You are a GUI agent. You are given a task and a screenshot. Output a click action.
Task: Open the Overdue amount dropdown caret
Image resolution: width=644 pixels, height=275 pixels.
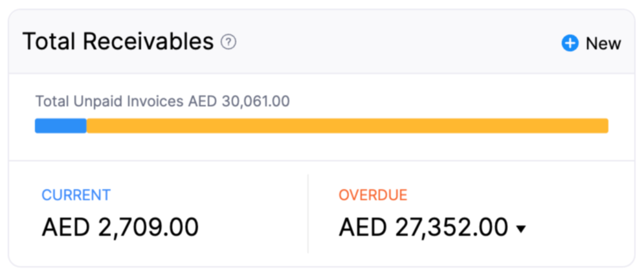[521, 228]
